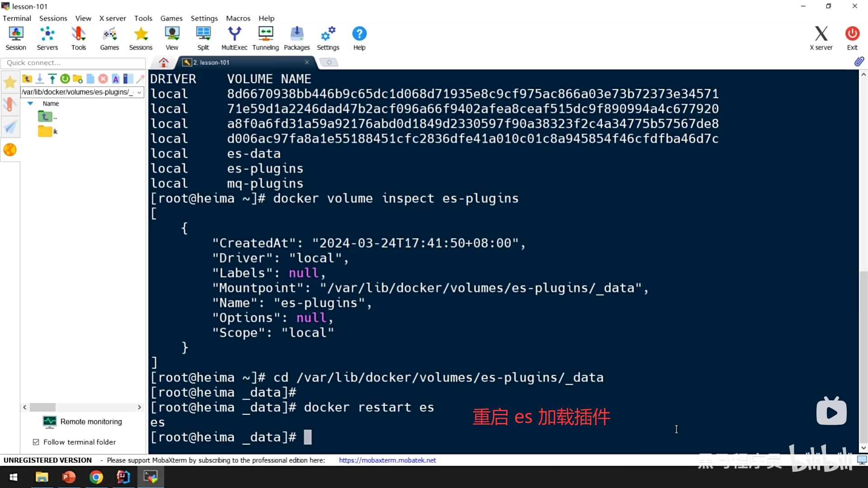Image resolution: width=868 pixels, height=488 pixels.
Task: Click the horizontal scrollbar right arrow
Action: pyautogui.click(x=139, y=407)
